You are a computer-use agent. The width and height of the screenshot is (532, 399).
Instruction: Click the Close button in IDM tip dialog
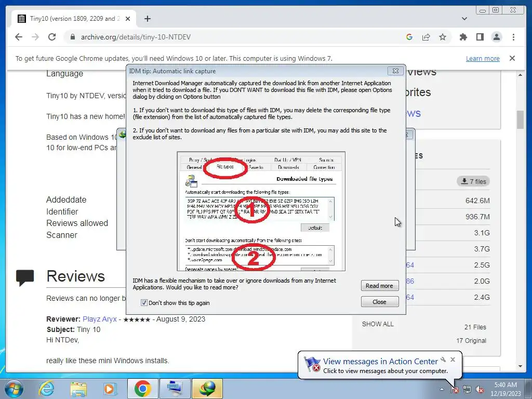[x=379, y=302]
